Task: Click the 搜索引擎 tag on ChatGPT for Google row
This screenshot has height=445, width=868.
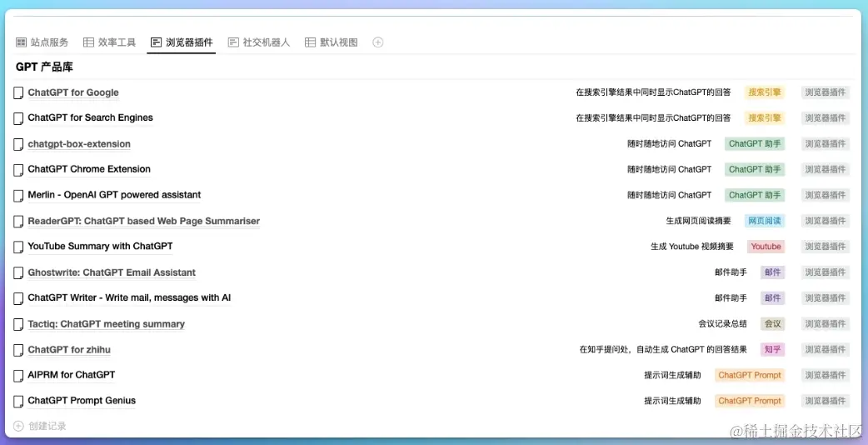Action: [765, 92]
